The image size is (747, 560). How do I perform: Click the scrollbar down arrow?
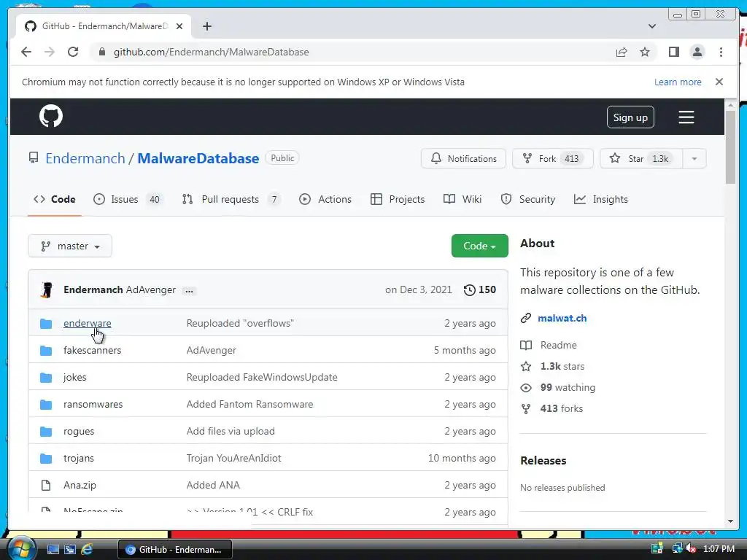(731, 521)
